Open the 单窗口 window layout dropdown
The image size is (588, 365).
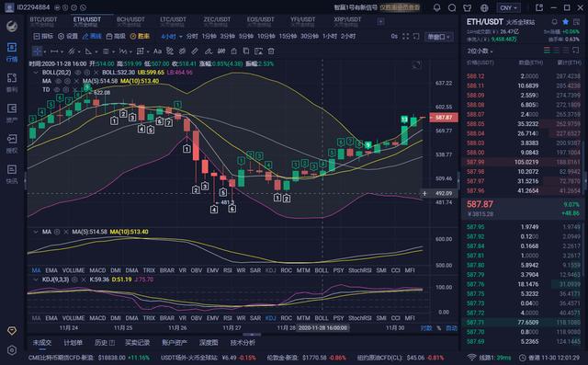click(438, 37)
